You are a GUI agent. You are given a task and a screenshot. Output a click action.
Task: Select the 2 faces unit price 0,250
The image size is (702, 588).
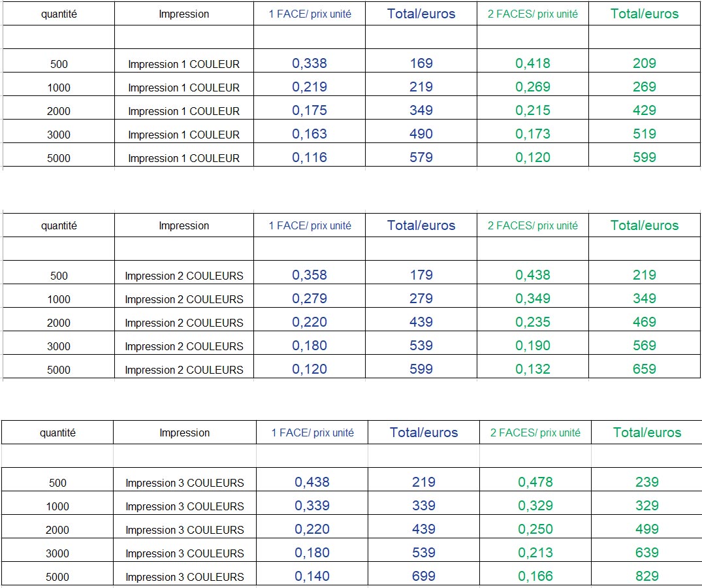(535, 529)
